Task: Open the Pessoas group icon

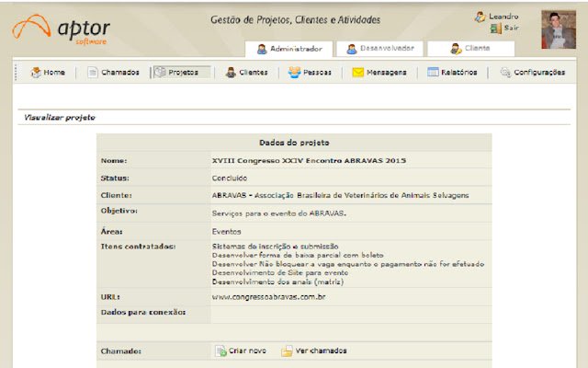Action: pyautogui.click(x=294, y=72)
